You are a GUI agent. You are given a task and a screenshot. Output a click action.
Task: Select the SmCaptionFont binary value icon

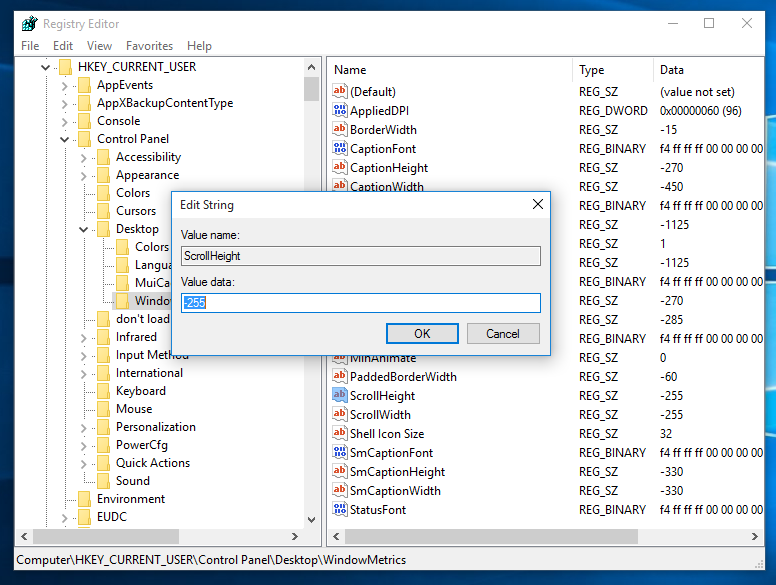tap(340, 452)
